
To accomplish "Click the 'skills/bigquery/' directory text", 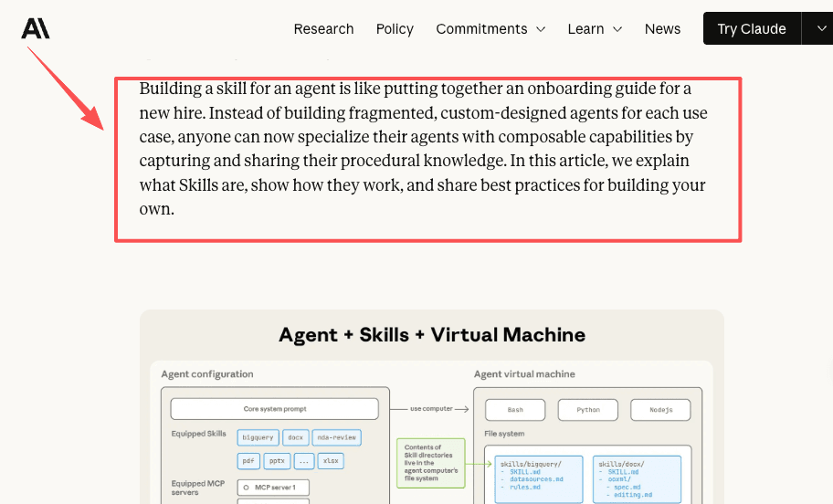I will point(530,464).
